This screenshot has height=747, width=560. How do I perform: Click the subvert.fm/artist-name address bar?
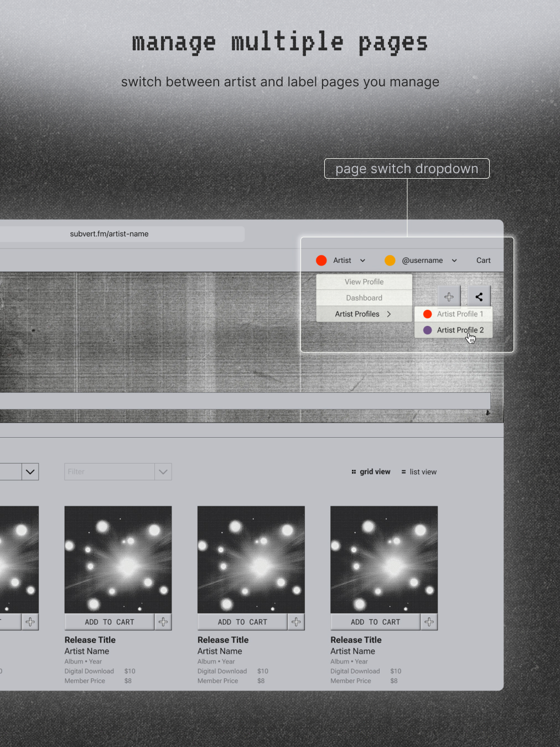pos(110,234)
